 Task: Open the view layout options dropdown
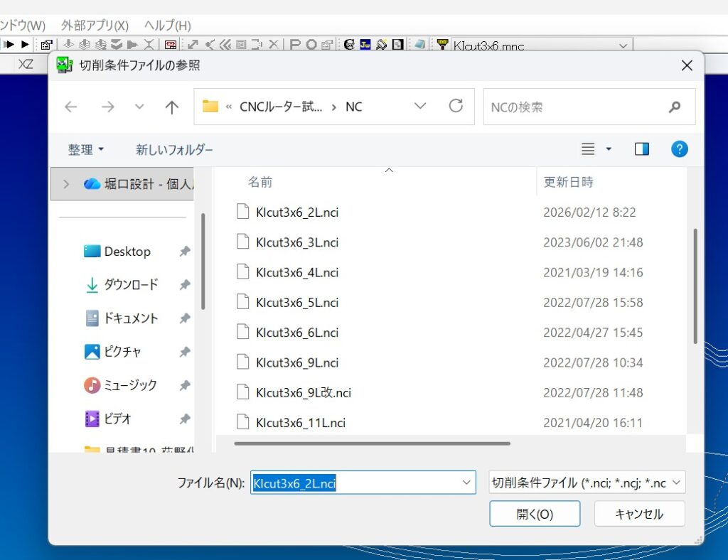tap(609, 149)
